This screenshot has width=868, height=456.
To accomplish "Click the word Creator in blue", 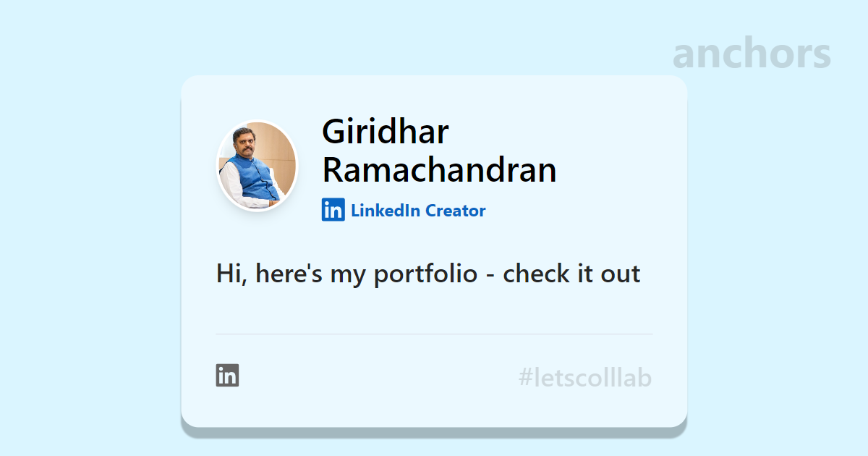I will [x=455, y=211].
